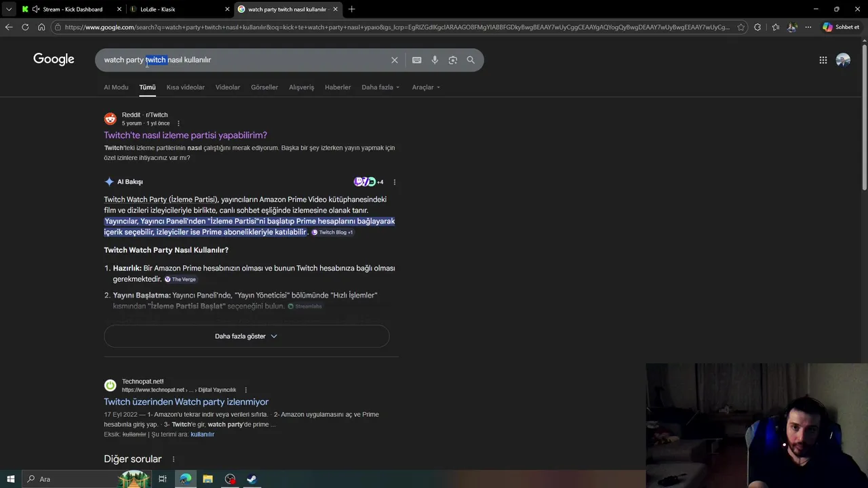Viewport: 868px width, 488px height.
Task: Open the browser home page icon
Action: coord(41,27)
